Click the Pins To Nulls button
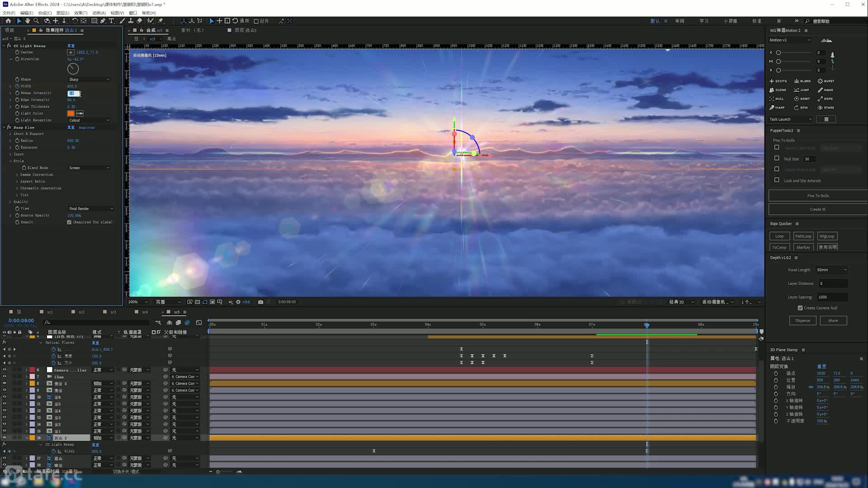The height and width of the screenshot is (488, 868). 817,196
